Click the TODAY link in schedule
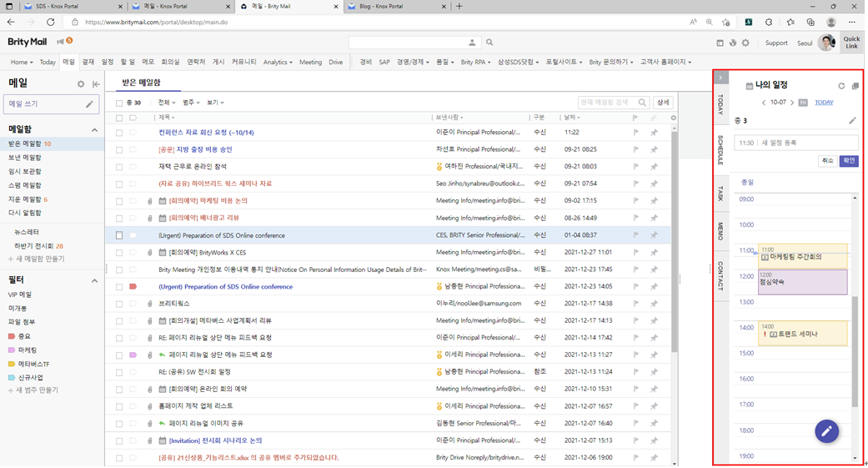This screenshot has width=868, height=468. [x=824, y=103]
